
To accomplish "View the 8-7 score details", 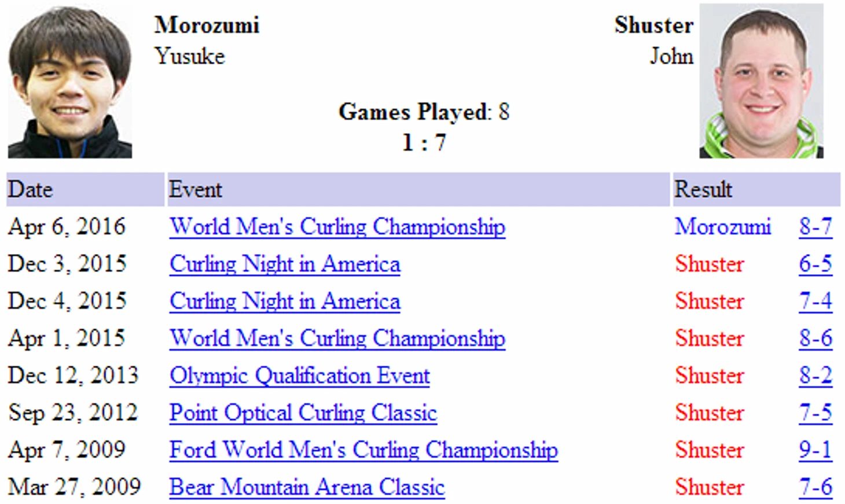I will tap(815, 226).
